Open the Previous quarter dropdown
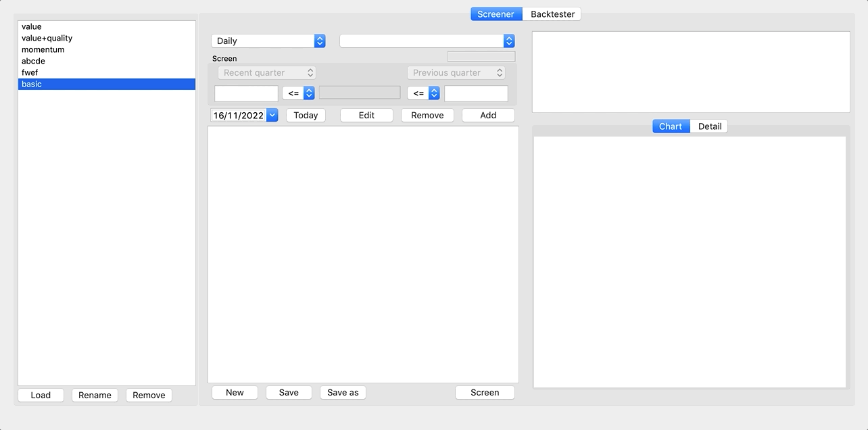 pos(456,73)
